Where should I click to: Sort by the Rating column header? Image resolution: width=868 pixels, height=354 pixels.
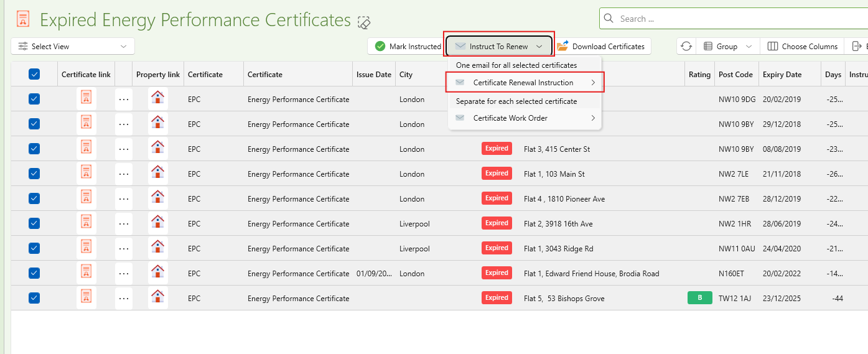pyautogui.click(x=699, y=74)
